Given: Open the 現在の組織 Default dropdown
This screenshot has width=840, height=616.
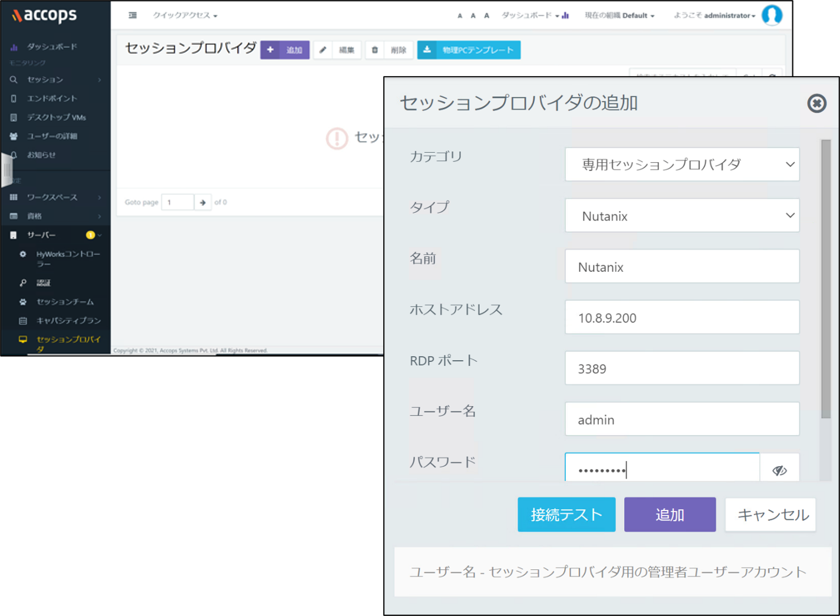Looking at the screenshot, I should click(620, 15).
